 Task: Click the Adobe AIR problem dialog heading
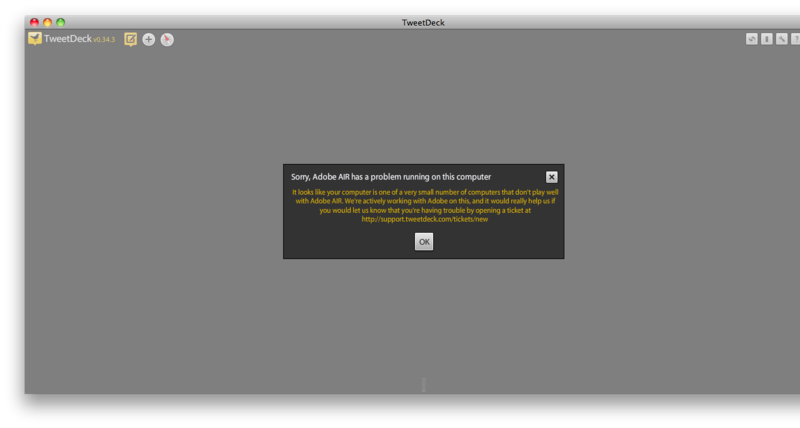click(x=391, y=177)
